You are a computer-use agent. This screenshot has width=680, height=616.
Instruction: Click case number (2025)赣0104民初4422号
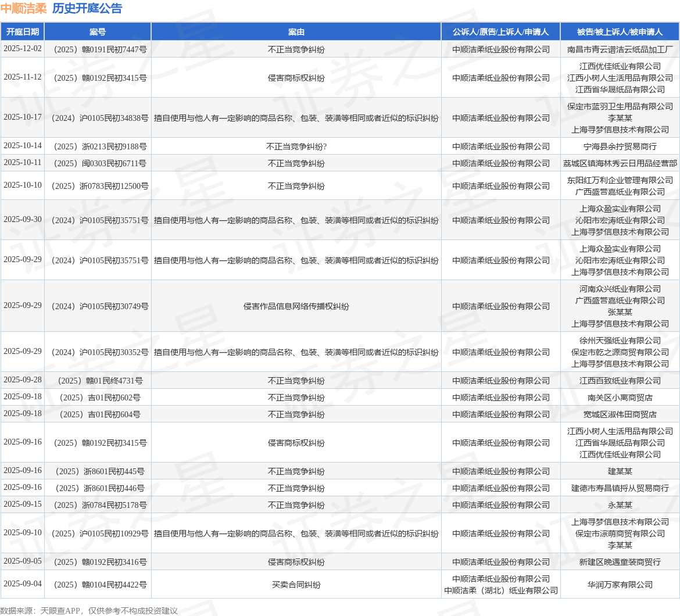tap(100, 585)
